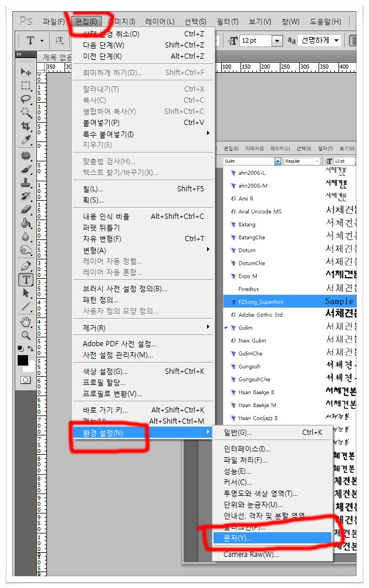Open the 보기(V) menu

[260, 22]
